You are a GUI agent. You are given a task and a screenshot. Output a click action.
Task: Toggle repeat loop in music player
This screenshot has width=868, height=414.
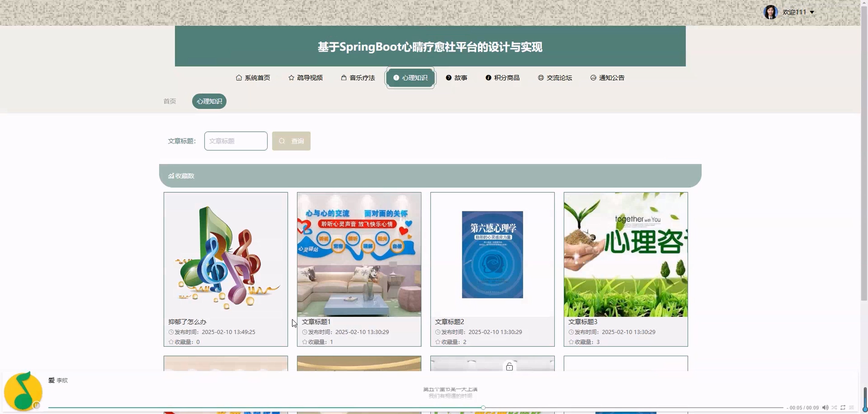click(x=843, y=408)
